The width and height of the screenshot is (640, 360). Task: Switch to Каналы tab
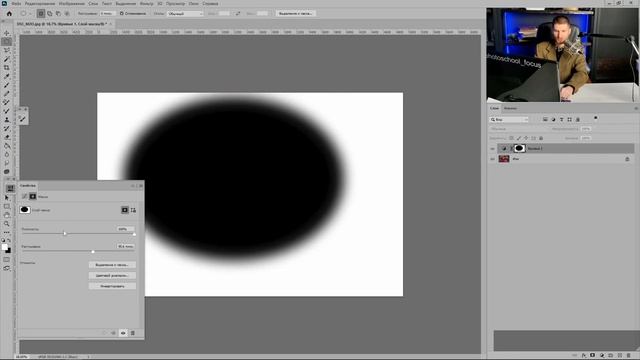pyautogui.click(x=510, y=109)
